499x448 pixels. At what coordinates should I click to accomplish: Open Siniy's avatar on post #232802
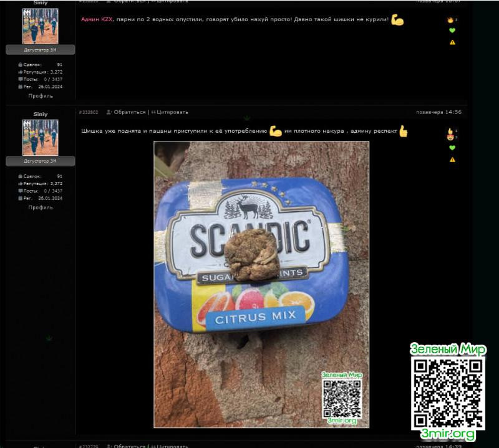pyautogui.click(x=41, y=137)
